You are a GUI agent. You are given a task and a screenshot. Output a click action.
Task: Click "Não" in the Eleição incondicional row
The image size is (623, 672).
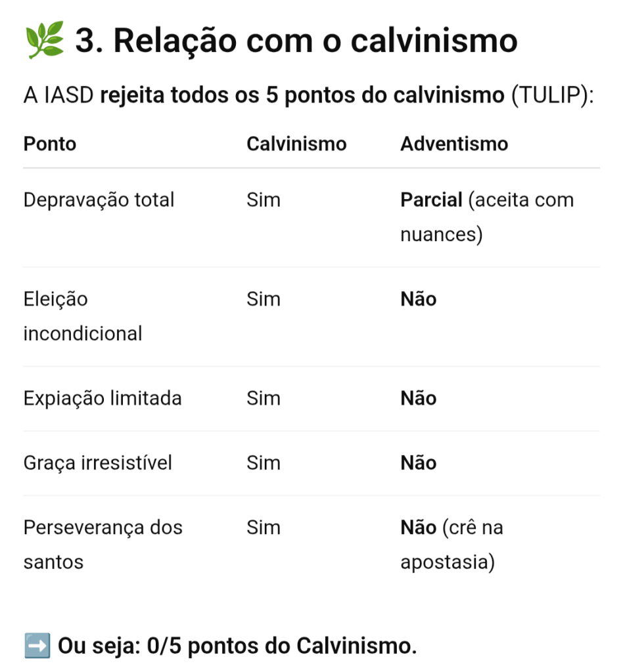pyautogui.click(x=419, y=300)
